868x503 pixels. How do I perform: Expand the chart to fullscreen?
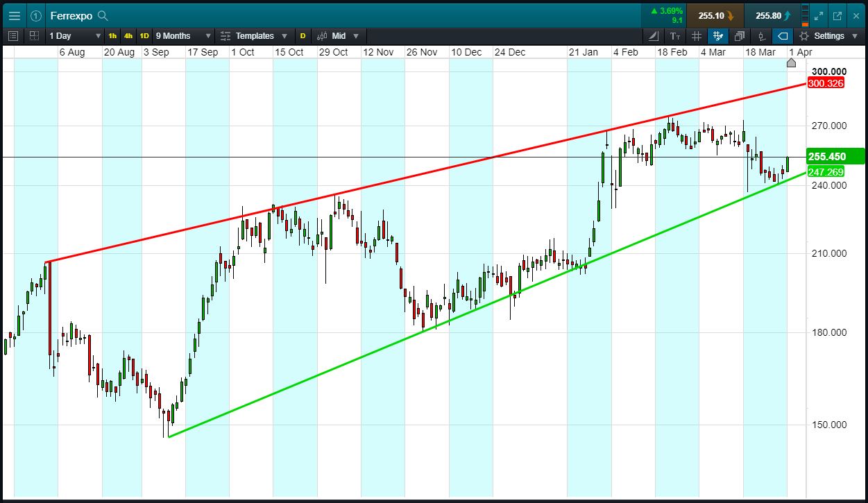click(819, 15)
